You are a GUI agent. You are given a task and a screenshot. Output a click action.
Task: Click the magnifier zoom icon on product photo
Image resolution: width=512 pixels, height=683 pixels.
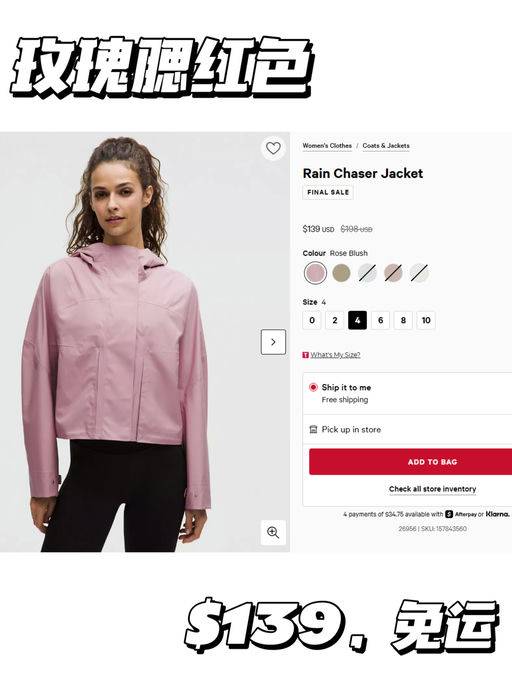click(273, 532)
